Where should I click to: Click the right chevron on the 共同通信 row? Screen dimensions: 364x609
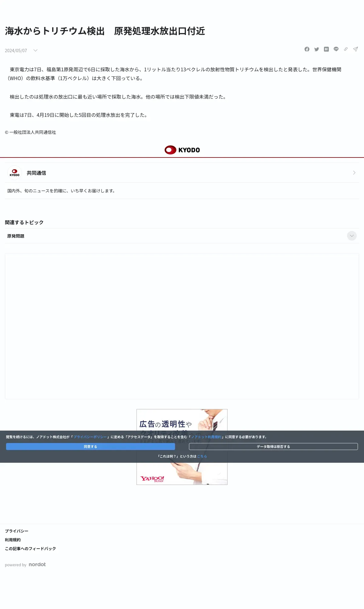pos(354,173)
